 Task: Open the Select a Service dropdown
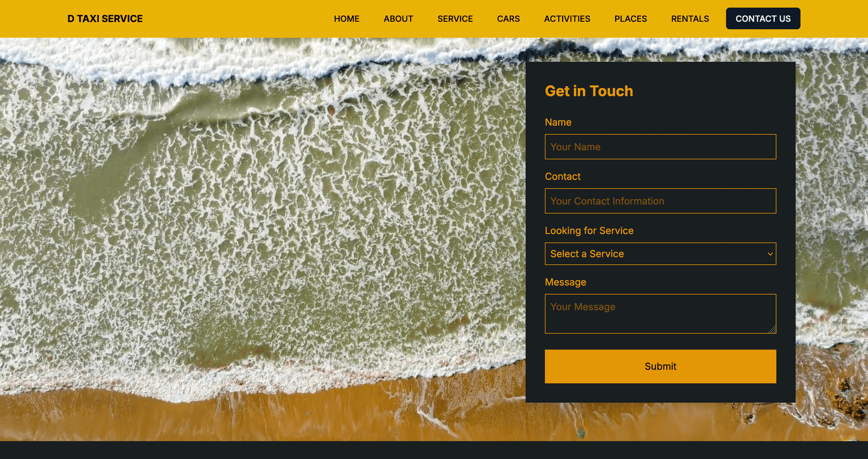(651, 254)
